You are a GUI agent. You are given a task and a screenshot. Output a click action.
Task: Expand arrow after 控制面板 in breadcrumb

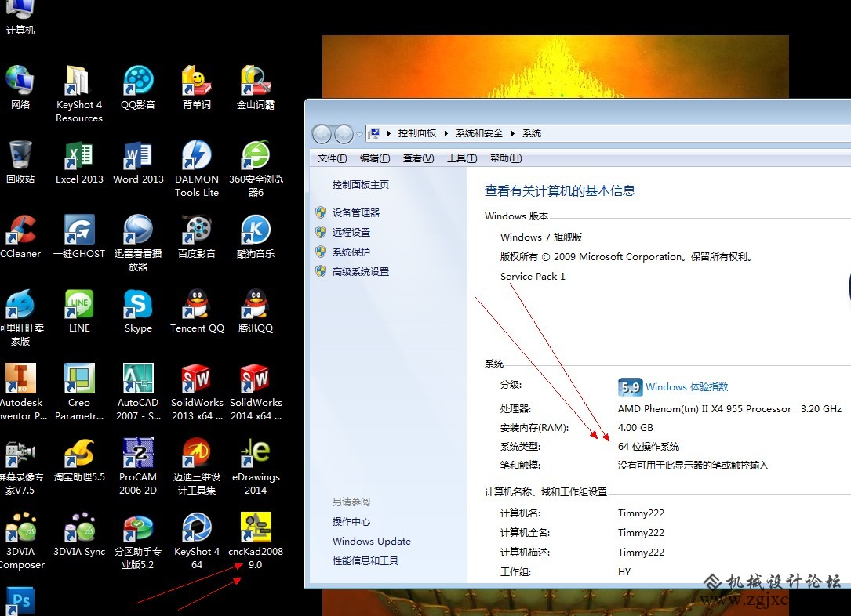[446, 133]
